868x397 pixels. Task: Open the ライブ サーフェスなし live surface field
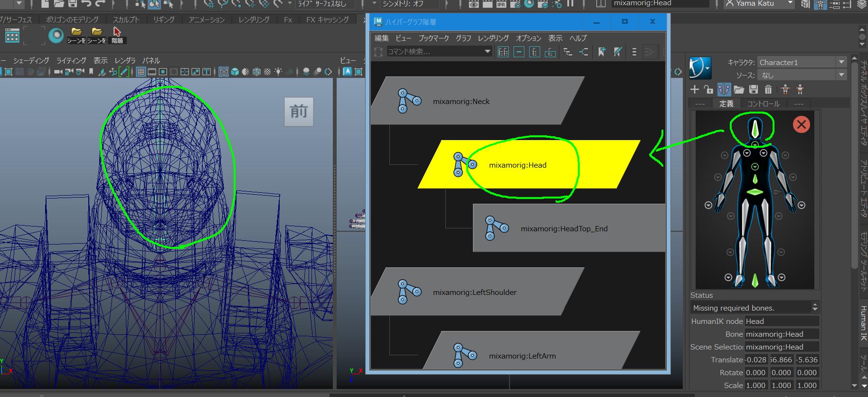coord(325,4)
